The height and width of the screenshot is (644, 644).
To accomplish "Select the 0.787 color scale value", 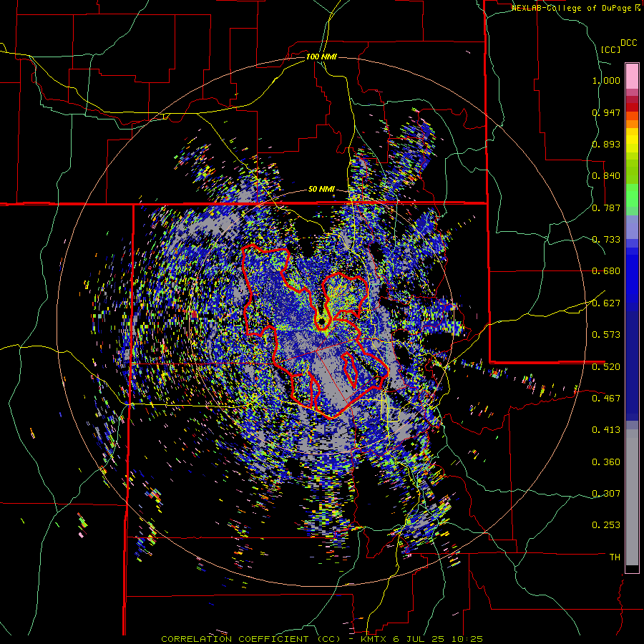I will click(606, 208).
